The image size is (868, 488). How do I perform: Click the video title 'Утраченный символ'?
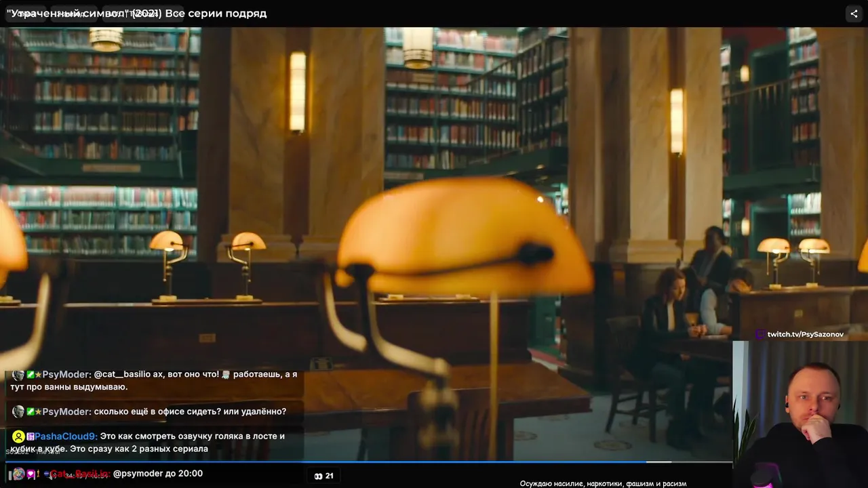click(136, 14)
